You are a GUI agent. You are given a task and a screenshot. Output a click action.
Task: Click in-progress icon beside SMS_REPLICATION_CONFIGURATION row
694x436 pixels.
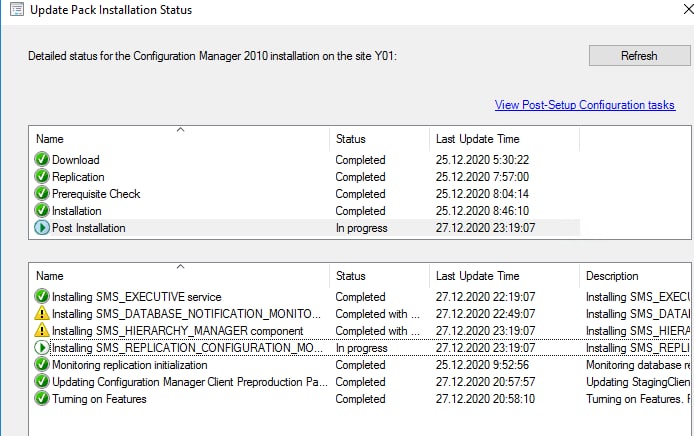point(42,348)
